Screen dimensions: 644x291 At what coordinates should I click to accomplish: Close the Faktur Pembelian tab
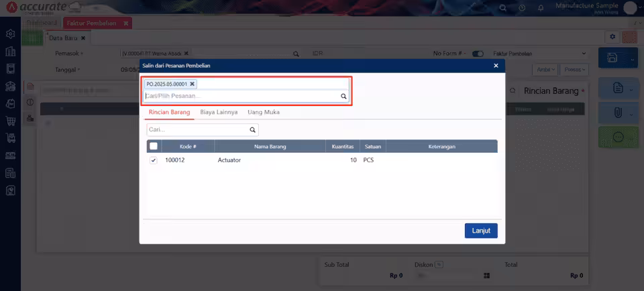click(x=125, y=23)
